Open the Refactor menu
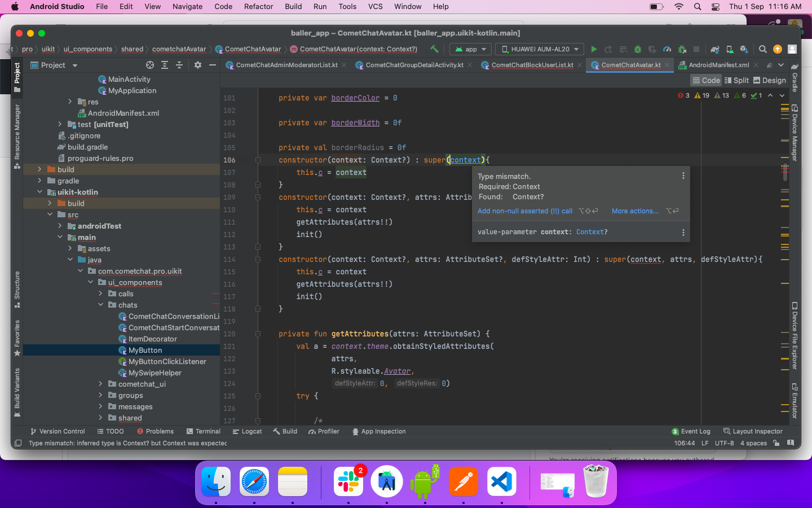This screenshot has width=812, height=508. pyautogui.click(x=258, y=6)
